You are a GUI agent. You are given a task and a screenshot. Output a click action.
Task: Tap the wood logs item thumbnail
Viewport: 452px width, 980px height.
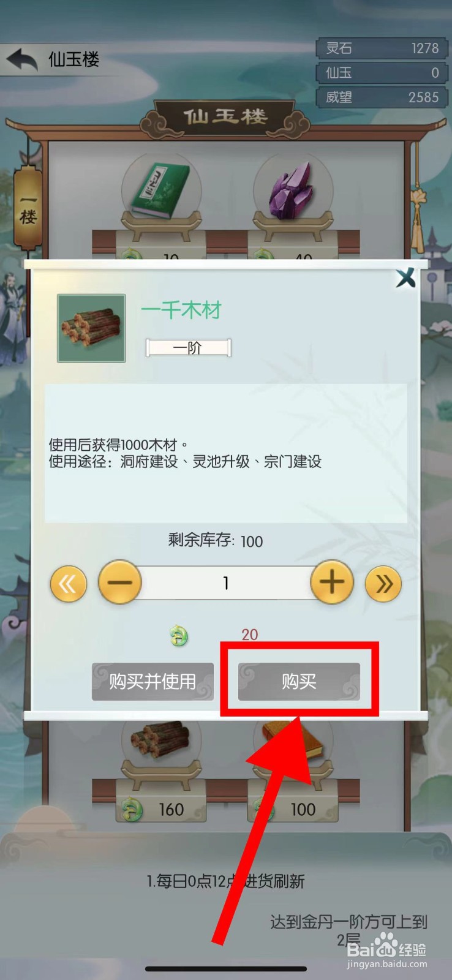click(91, 328)
